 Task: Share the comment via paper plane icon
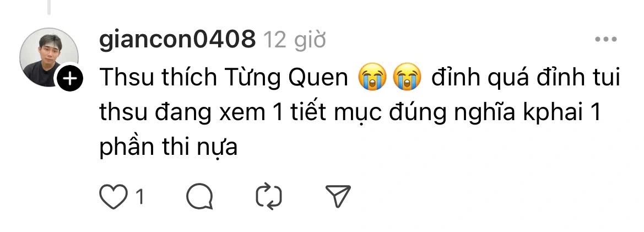point(338,196)
